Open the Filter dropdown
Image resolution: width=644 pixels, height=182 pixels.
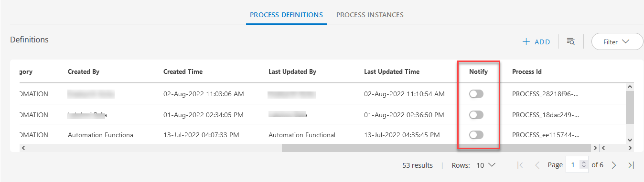(x=617, y=42)
